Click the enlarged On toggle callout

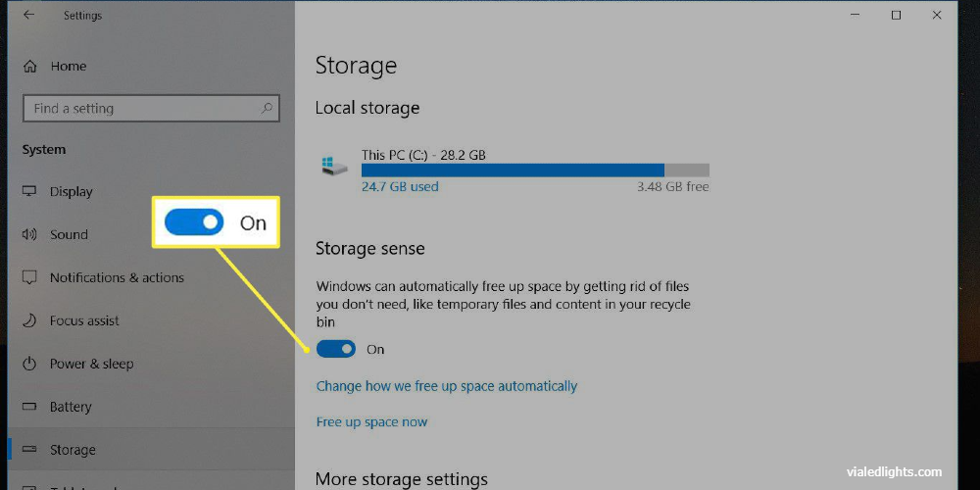pyautogui.click(x=216, y=222)
